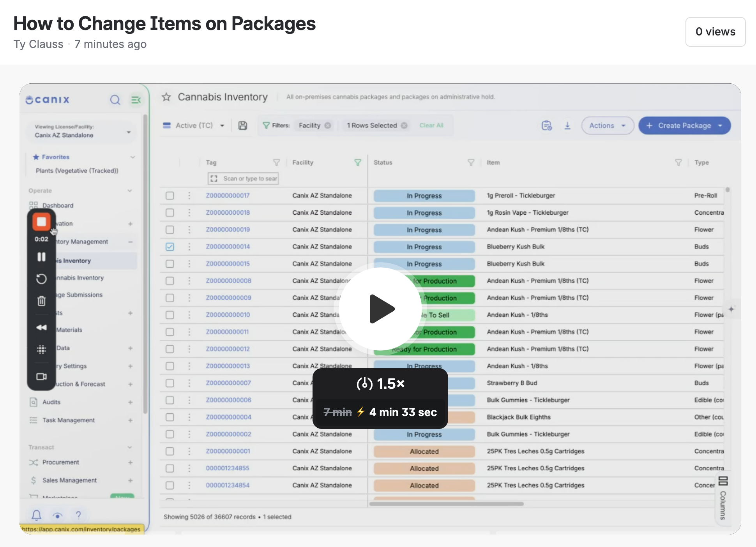Collapse the sidebar with the menu icon
Image resolution: width=756 pixels, height=547 pixels.
point(136,100)
